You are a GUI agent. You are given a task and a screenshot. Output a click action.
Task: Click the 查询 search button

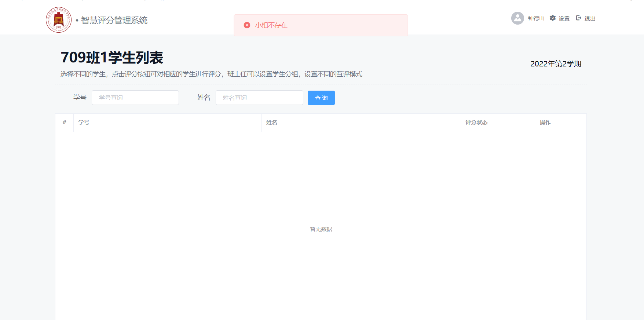tap(321, 98)
